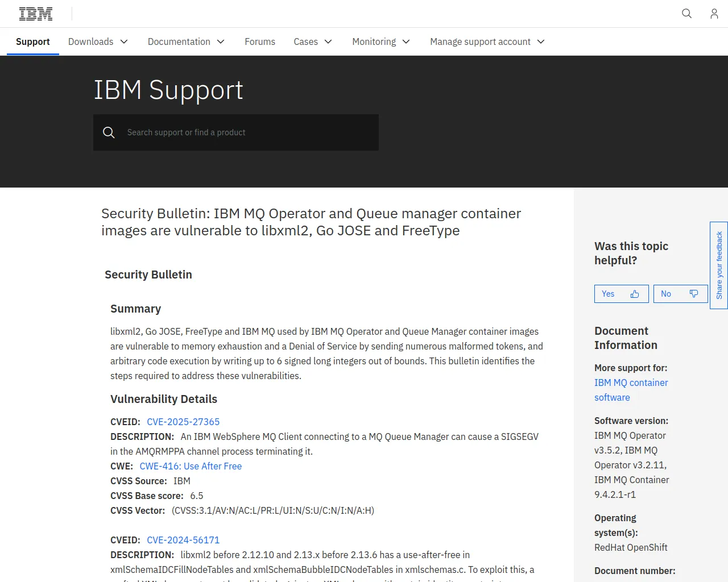Open the Documentation menu
This screenshot has height=582, width=728.
coord(186,41)
